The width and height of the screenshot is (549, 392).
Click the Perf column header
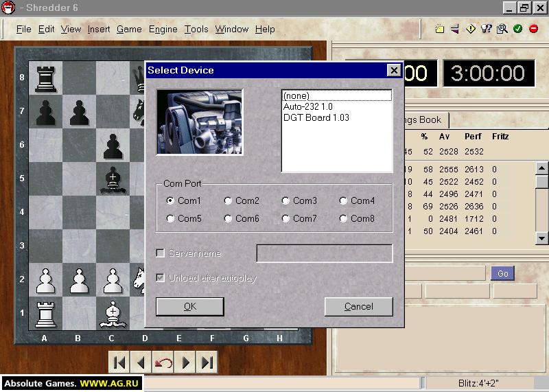click(x=473, y=136)
